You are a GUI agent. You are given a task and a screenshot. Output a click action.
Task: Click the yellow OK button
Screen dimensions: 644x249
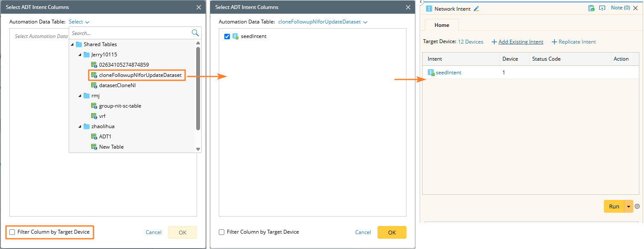pos(392,232)
